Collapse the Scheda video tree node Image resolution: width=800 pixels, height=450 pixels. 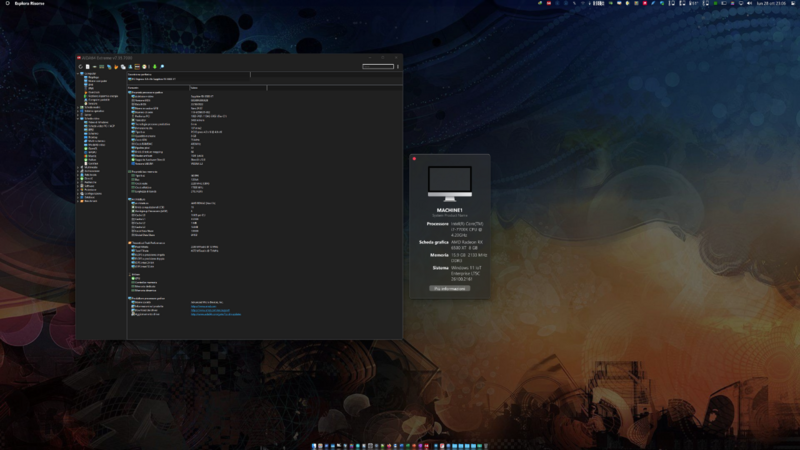coord(78,118)
